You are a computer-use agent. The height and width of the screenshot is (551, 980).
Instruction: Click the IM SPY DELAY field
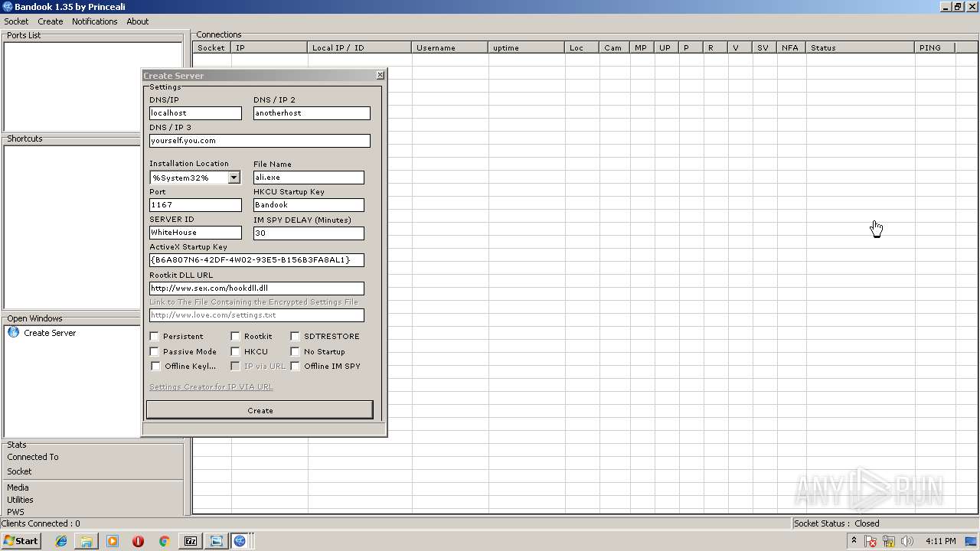click(x=309, y=233)
